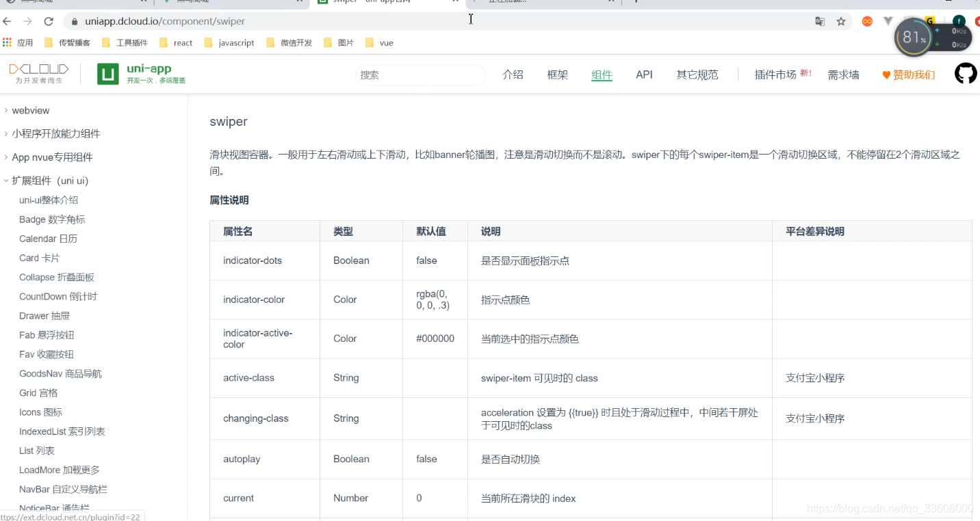Viewport: 980px width, 521px height.
Task: Click the browser reload icon
Action: pyautogui.click(x=47, y=21)
